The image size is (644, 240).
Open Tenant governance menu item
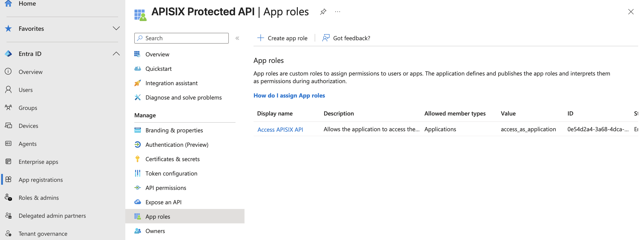pos(43,234)
